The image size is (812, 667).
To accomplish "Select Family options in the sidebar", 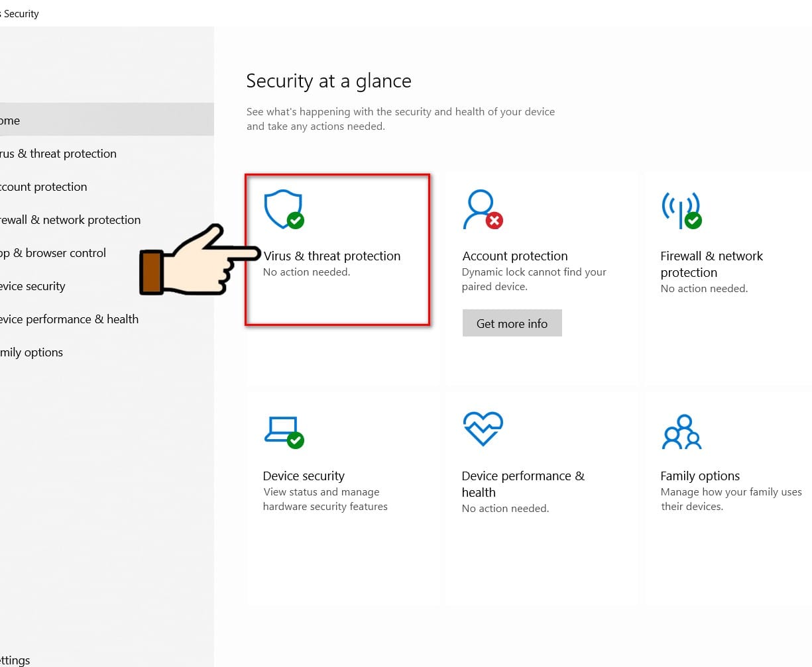I will point(32,352).
